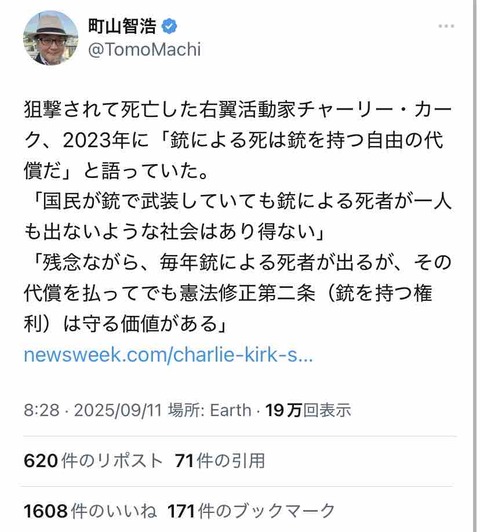View the 71 件の引用 quotes list
The height and width of the screenshot is (532, 480).
[x=220, y=461]
